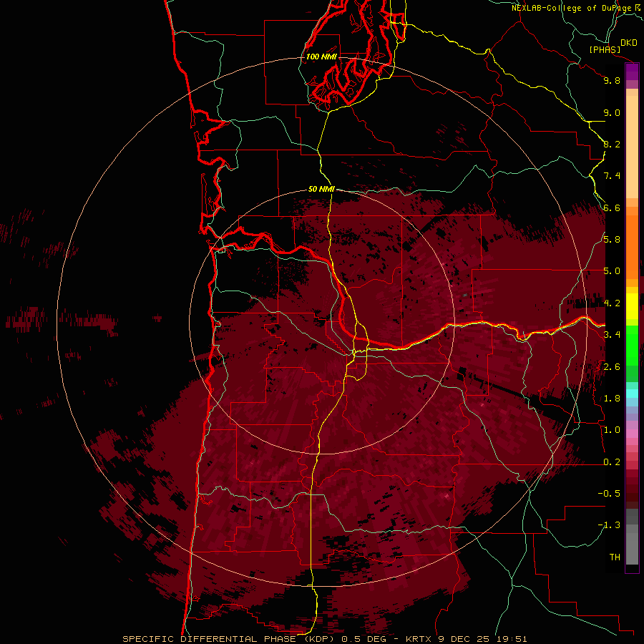
Task: Click the yellow segment of the color bar
Action: [x=632, y=306]
